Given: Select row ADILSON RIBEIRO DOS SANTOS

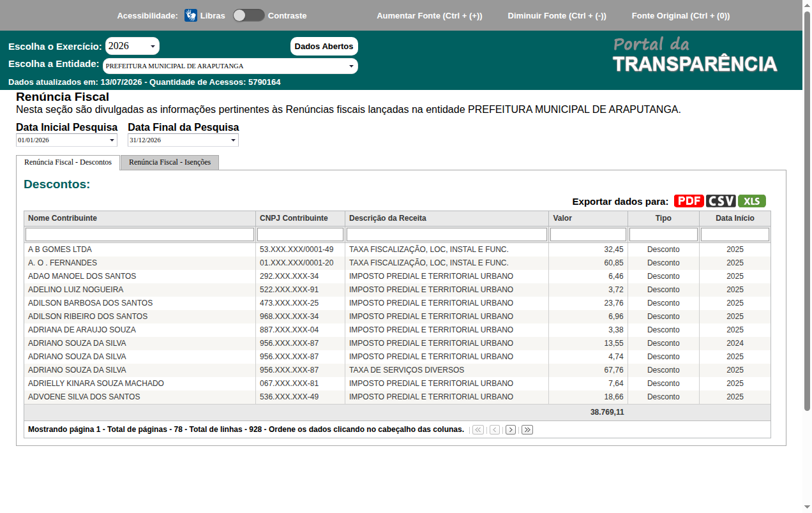Looking at the screenshot, I should (x=397, y=316).
